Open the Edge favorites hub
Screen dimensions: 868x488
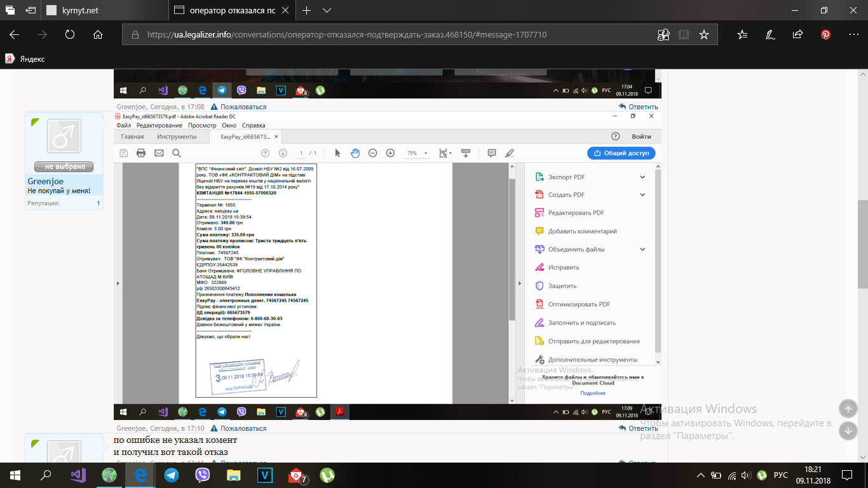(x=742, y=35)
